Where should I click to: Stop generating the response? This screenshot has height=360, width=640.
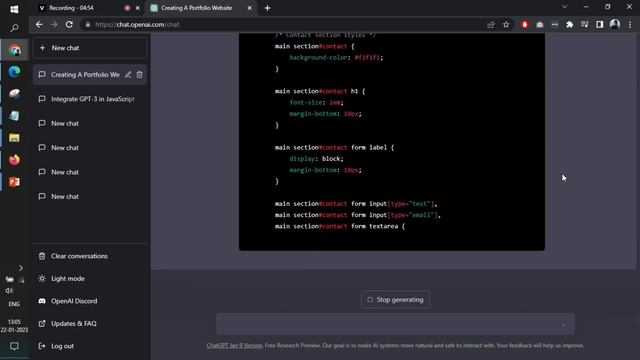(x=395, y=300)
